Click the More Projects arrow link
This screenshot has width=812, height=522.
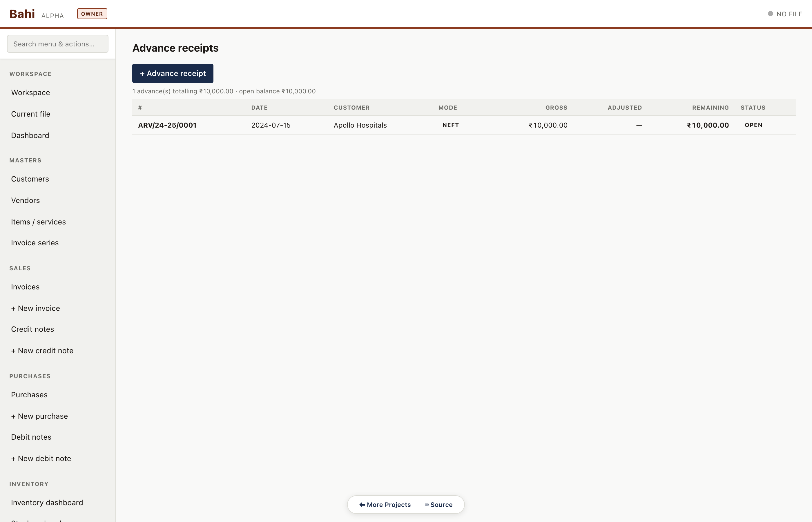pos(385,505)
